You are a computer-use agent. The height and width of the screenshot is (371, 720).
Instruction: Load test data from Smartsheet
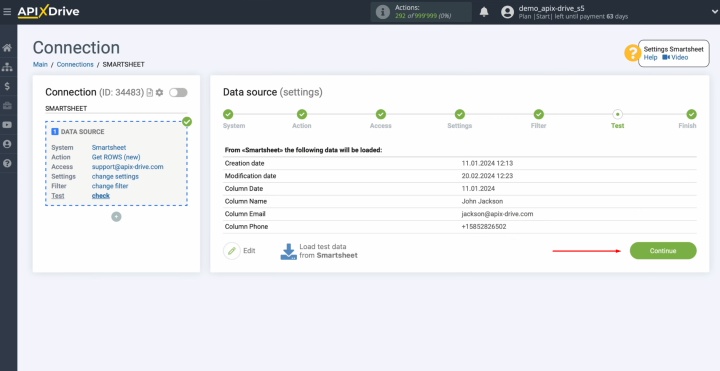coord(319,251)
